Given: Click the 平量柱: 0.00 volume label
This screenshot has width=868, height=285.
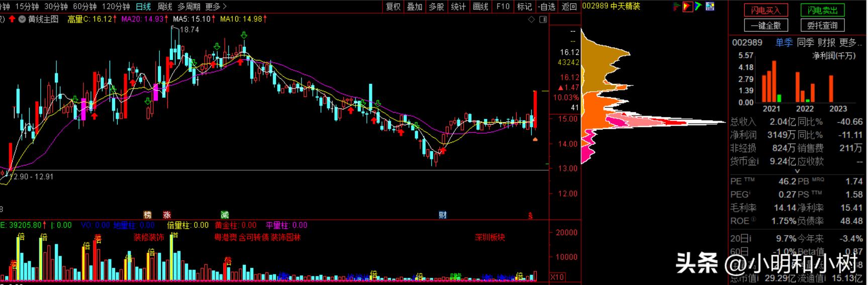Looking at the screenshot, I should coord(286,225).
